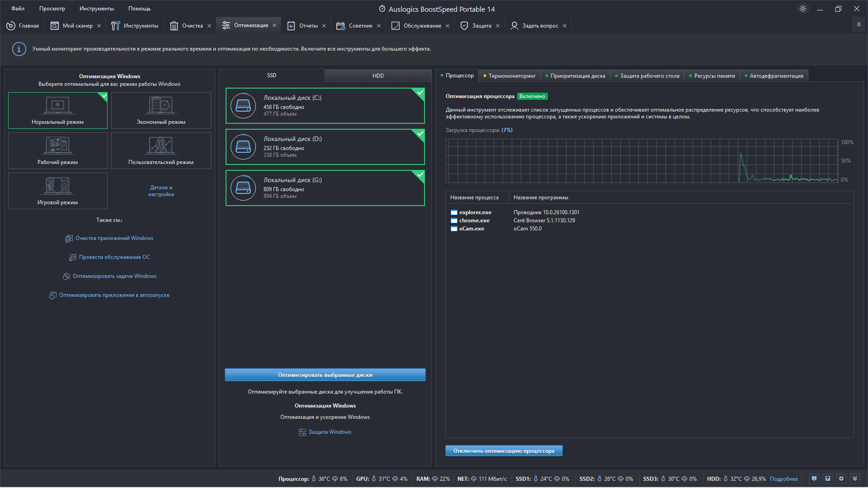Switch to the Защита рабочего стола tab

click(x=647, y=76)
